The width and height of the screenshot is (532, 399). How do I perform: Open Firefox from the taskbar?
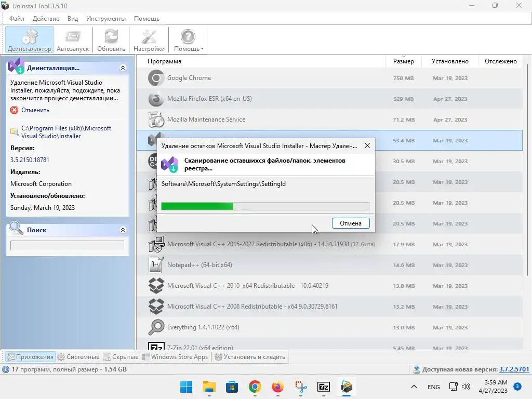coord(278,387)
